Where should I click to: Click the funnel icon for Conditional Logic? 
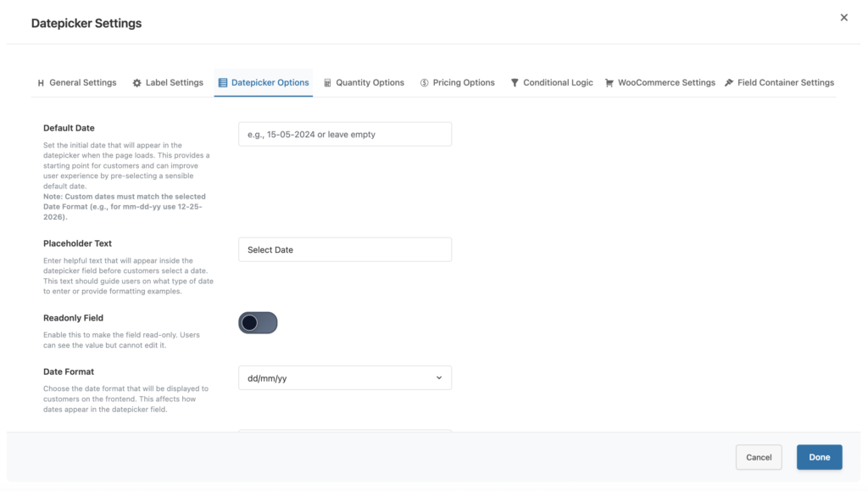click(515, 83)
